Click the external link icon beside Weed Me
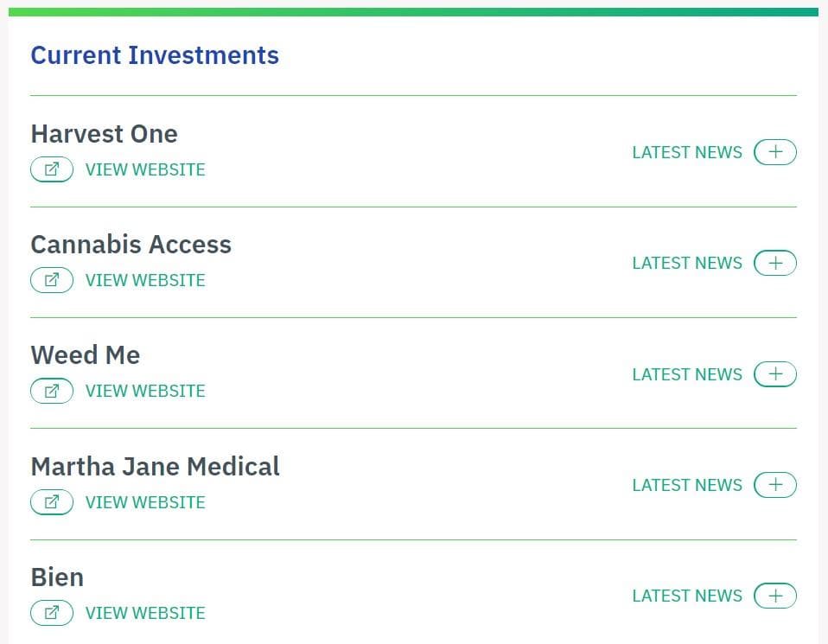 coord(52,391)
